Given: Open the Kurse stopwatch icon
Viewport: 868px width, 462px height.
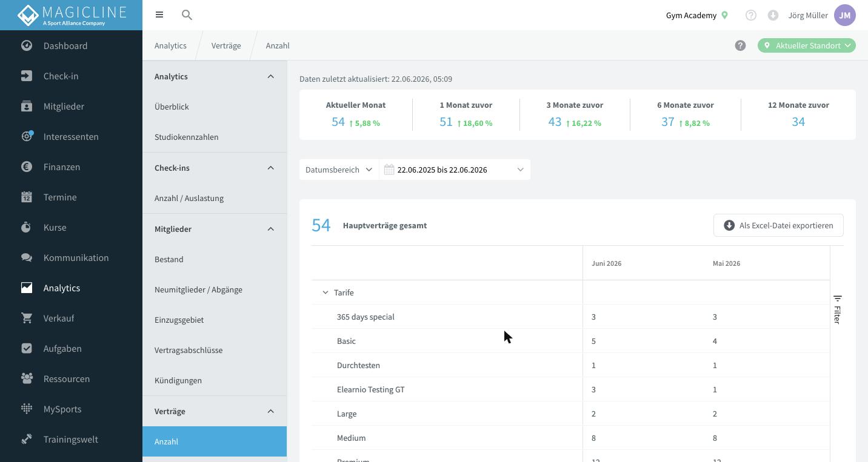Looking at the screenshot, I should coord(27,227).
